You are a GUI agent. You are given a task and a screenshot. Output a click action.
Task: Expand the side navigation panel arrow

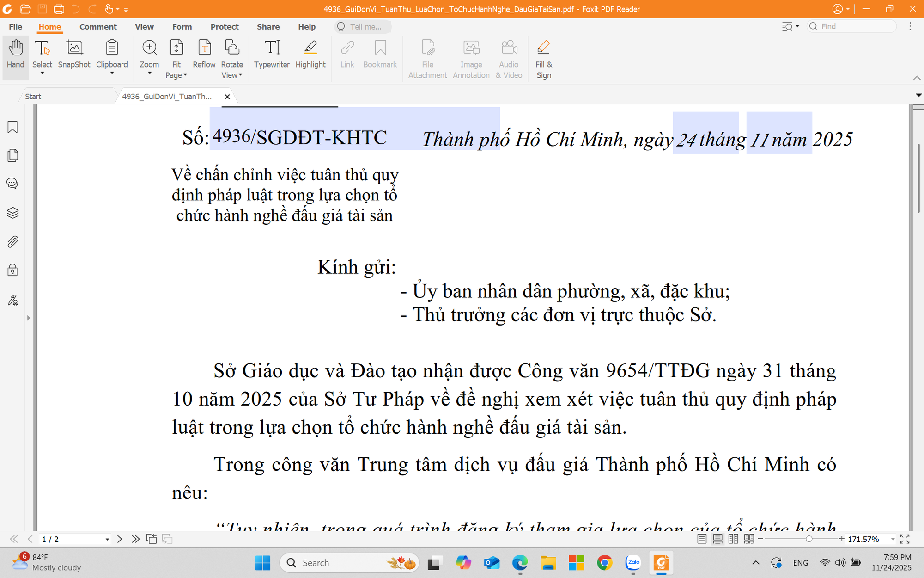point(29,318)
